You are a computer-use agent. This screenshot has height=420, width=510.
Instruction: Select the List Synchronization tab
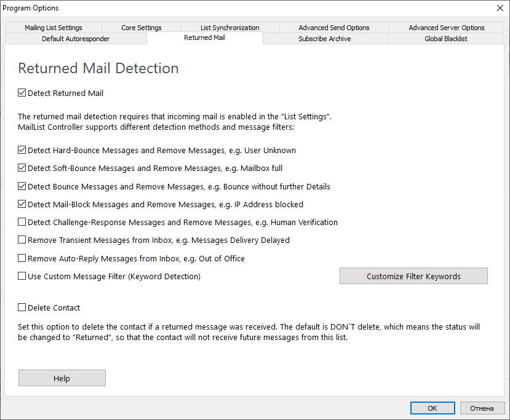coord(229,28)
